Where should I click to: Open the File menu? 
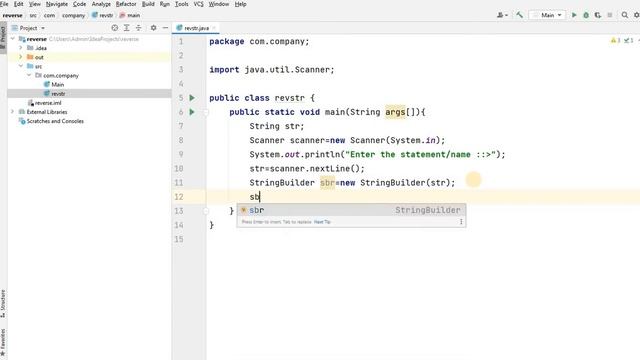coord(4,4)
